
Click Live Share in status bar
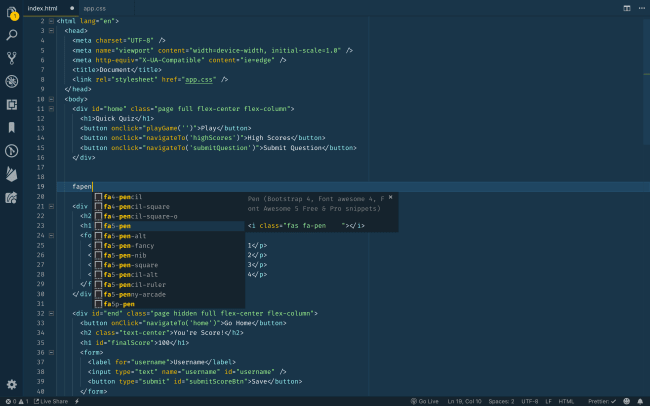[x=50, y=401]
